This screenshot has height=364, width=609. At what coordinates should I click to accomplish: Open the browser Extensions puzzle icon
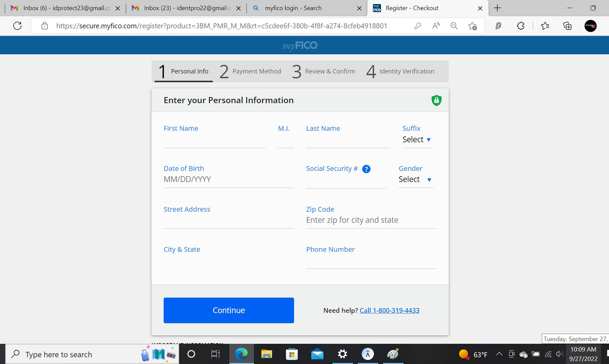[521, 26]
